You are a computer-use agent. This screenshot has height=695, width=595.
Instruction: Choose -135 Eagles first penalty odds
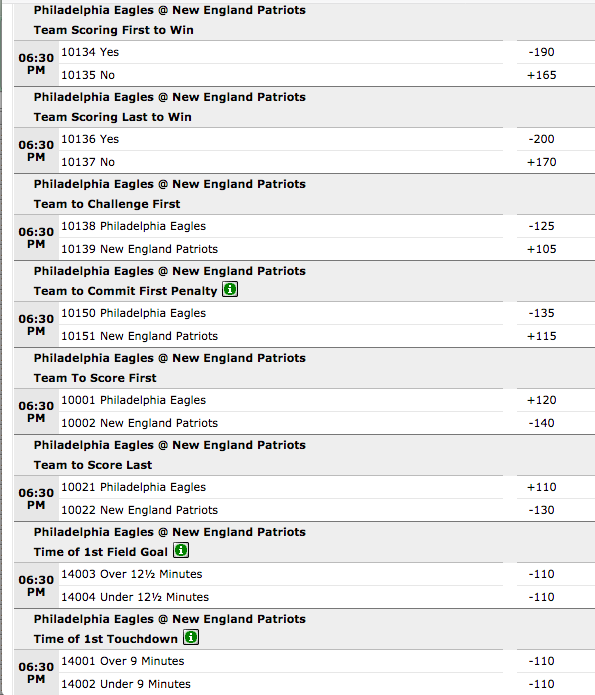tap(541, 313)
